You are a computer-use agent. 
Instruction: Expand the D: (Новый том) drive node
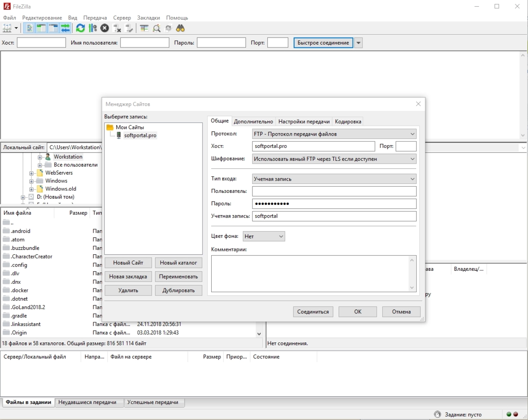pos(23,197)
